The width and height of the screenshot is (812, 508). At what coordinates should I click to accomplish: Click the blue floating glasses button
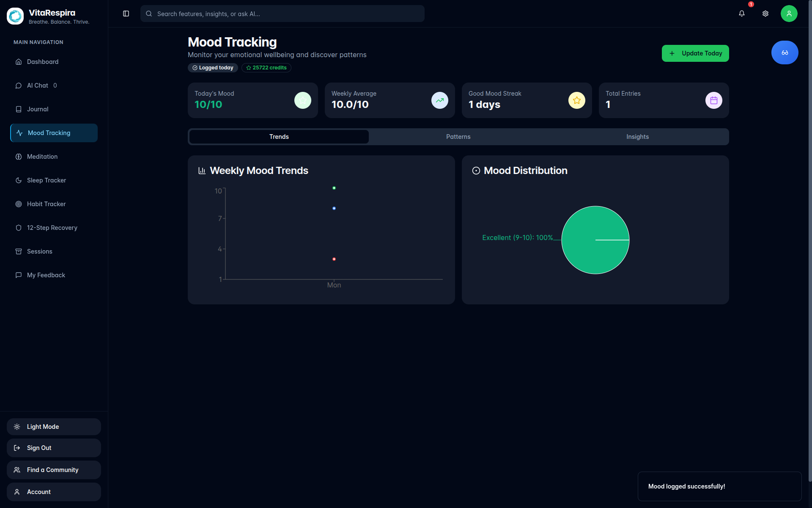coord(785,52)
